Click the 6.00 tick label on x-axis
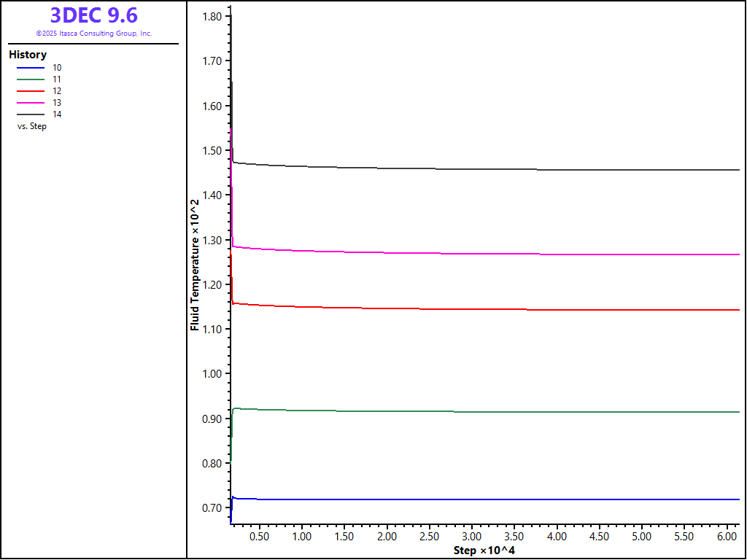The image size is (747, 560). coord(727,537)
